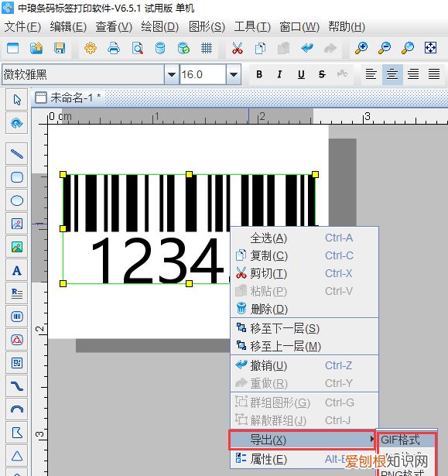
Task: Open the 编辑(E) menu
Action: coord(68,27)
